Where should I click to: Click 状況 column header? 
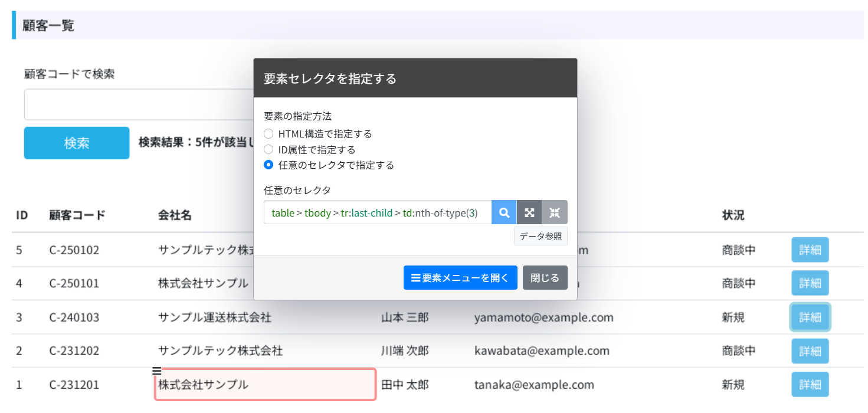click(x=733, y=215)
